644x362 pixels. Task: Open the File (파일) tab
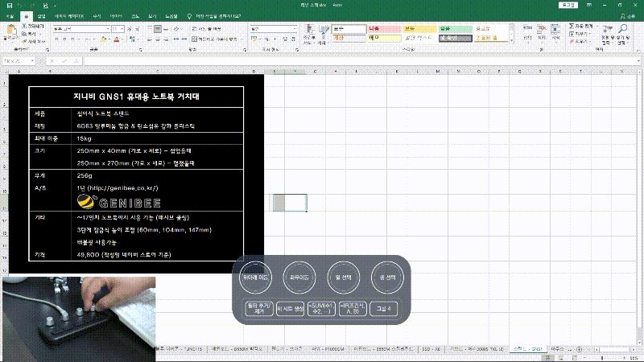10,16
